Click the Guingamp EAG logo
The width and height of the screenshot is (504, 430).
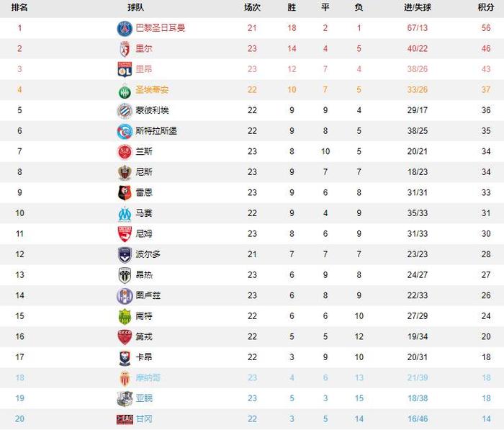click(125, 419)
